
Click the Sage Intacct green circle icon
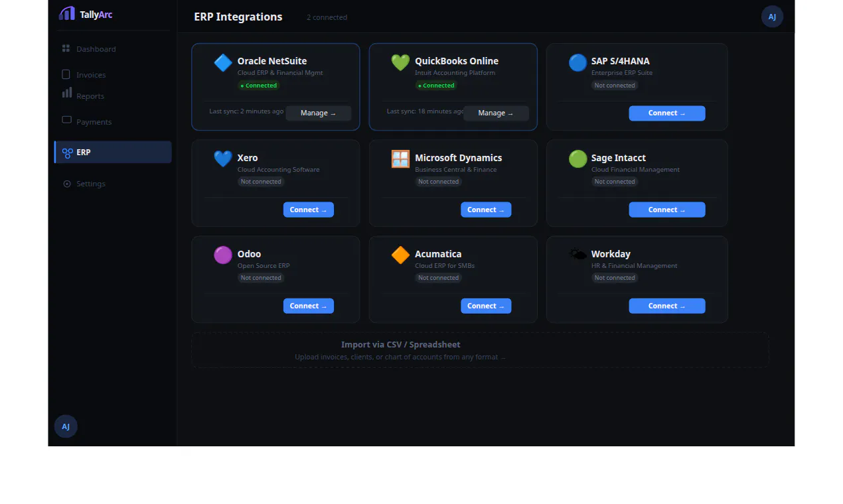[x=577, y=159]
